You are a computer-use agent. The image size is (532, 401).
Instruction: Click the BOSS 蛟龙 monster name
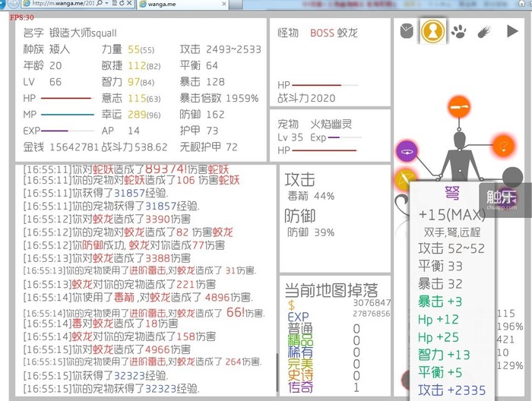point(334,33)
